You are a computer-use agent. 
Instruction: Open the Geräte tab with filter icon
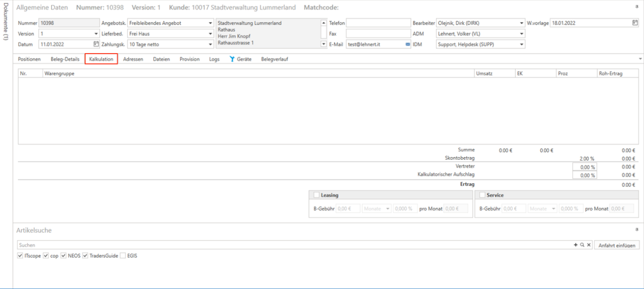coord(240,59)
